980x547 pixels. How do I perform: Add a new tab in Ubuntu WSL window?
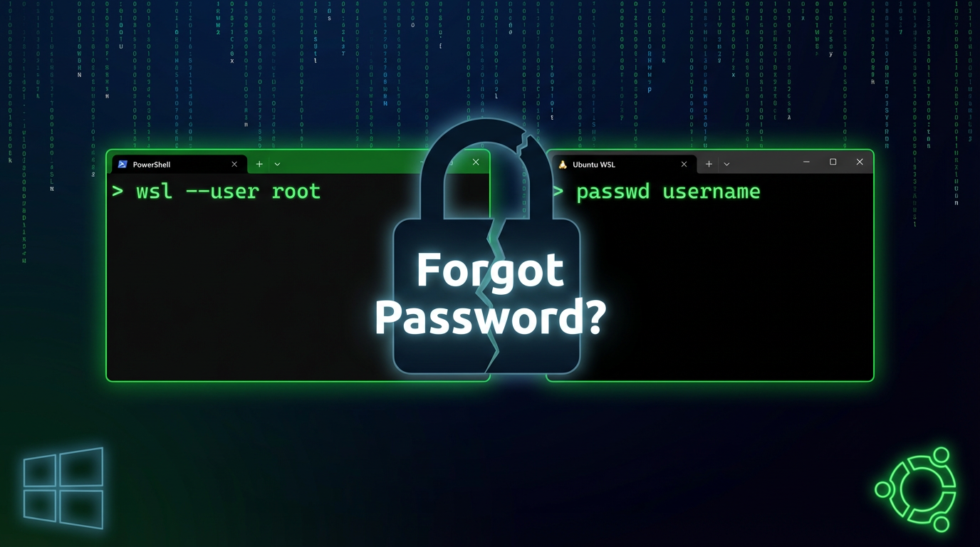pyautogui.click(x=709, y=165)
